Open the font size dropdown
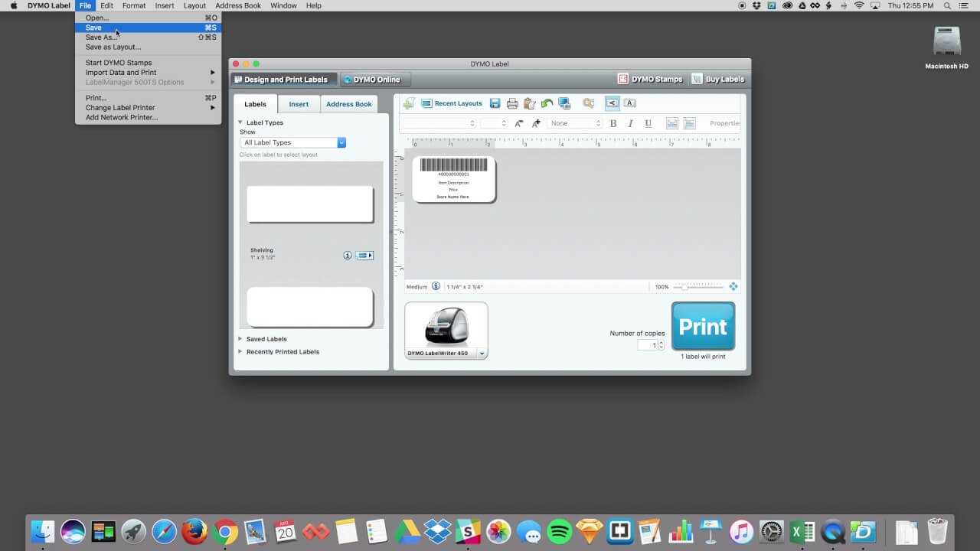 click(x=494, y=123)
